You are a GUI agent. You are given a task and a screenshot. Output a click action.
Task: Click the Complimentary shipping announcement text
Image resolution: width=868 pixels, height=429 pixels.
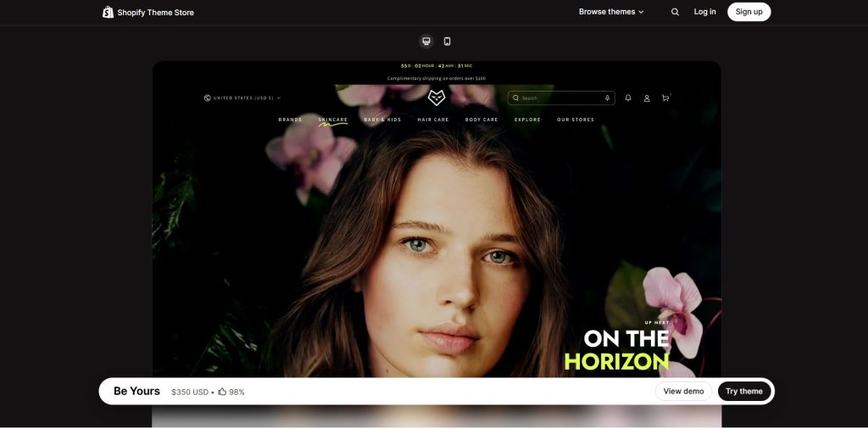[x=437, y=79]
